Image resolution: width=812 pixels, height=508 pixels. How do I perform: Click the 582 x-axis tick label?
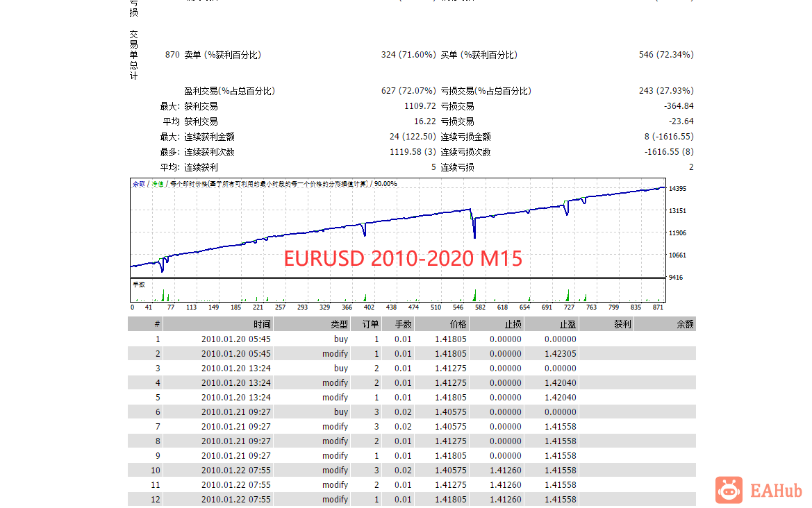[481, 307]
